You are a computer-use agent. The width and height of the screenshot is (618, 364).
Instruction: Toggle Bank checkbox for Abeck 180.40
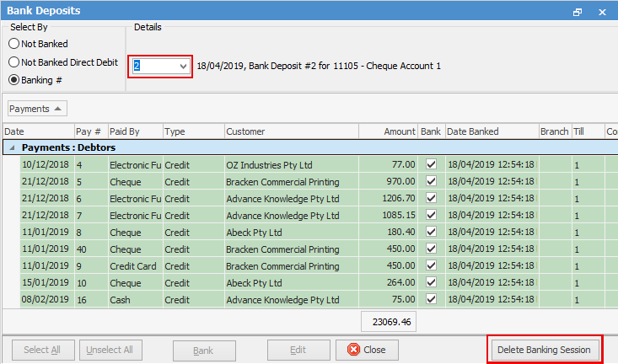(431, 232)
